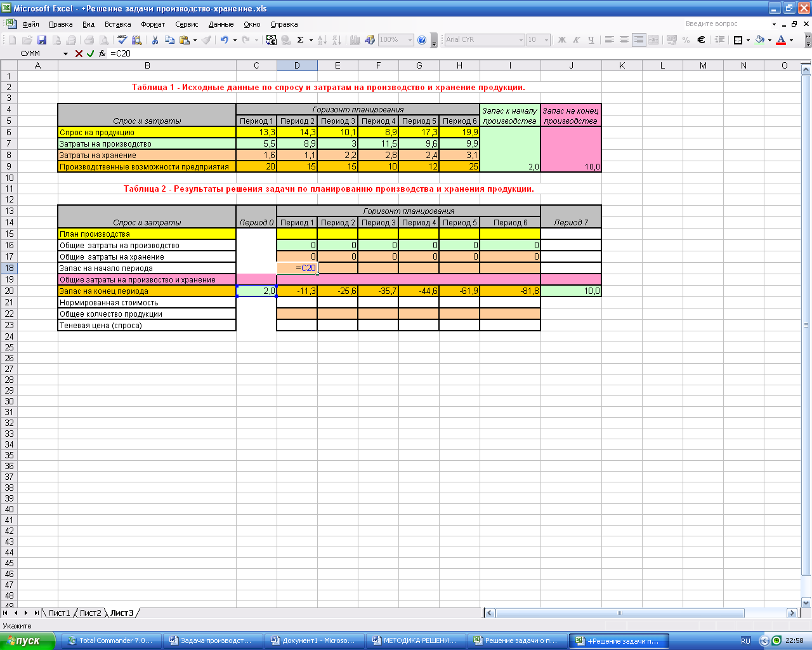Click the New workbook icon
The image size is (812, 650).
coord(12,40)
